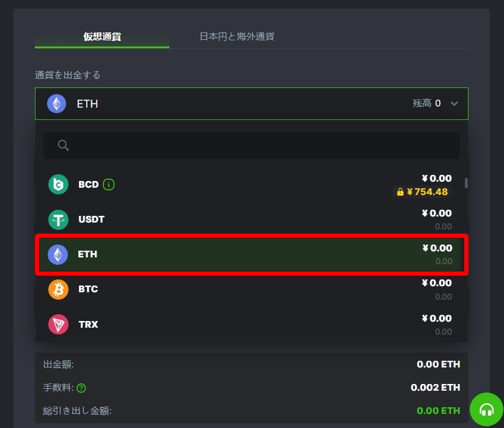Image resolution: width=504 pixels, height=428 pixels.
Task: Click the locked ¥754.48 BCD balance
Action: (x=423, y=192)
